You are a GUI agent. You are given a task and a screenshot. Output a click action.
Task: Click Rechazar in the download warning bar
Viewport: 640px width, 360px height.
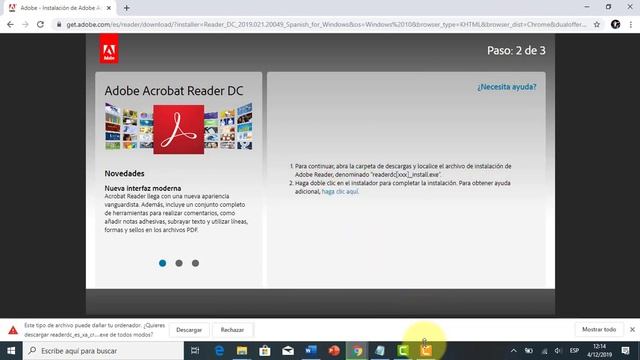[232, 330]
